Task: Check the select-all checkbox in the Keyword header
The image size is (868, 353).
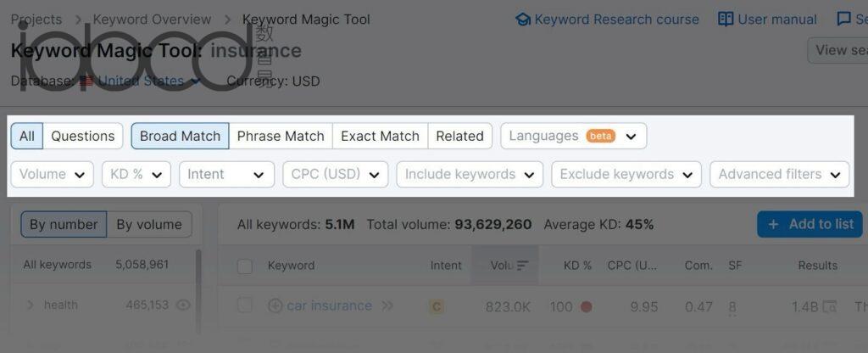Action: pos(245,266)
